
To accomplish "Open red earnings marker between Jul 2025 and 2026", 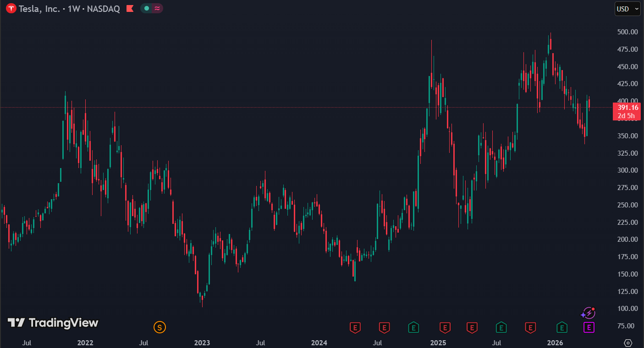I will (x=530, y=327).
